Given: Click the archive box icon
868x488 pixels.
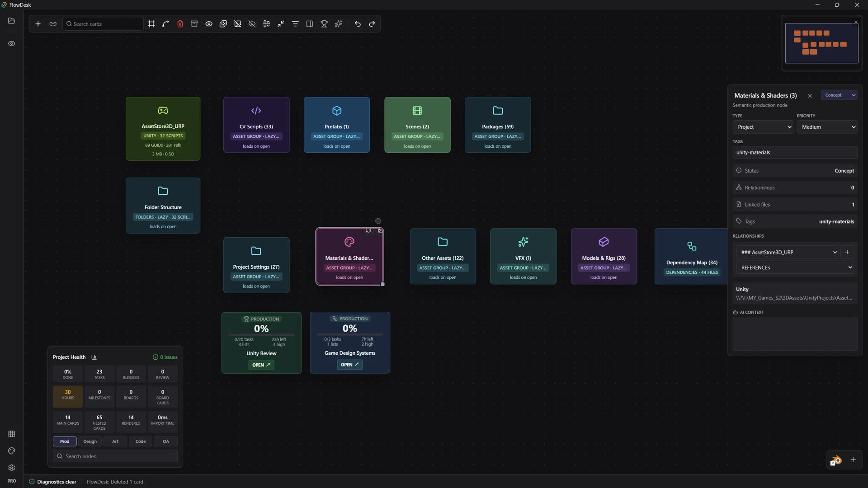Looking at the screenshot, I should pyautogui.click(x=194, y=24).
